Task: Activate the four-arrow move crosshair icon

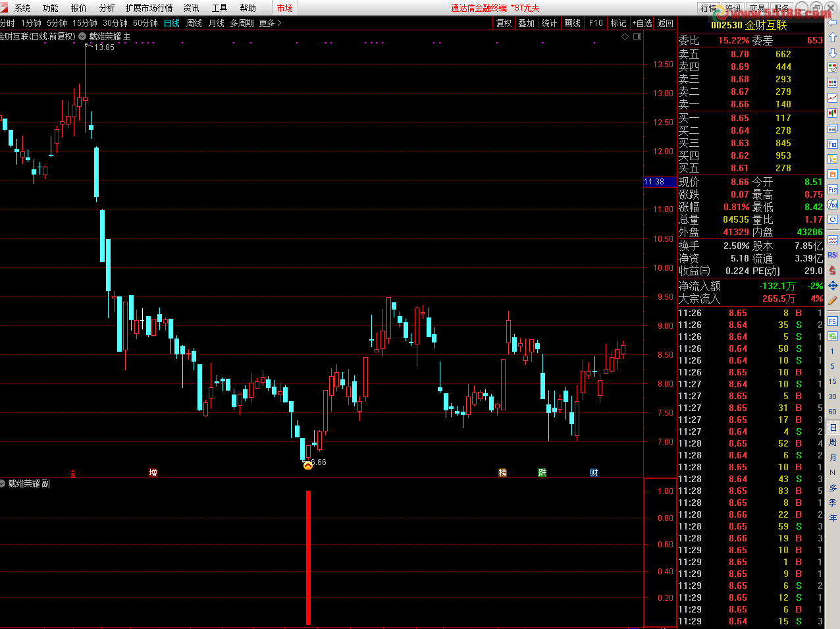Action: click(833, 285)
